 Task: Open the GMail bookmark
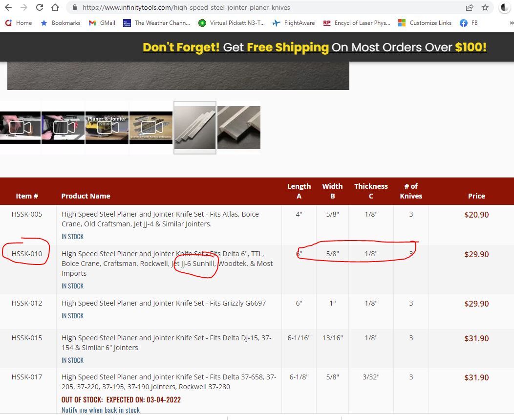(102, 23)
